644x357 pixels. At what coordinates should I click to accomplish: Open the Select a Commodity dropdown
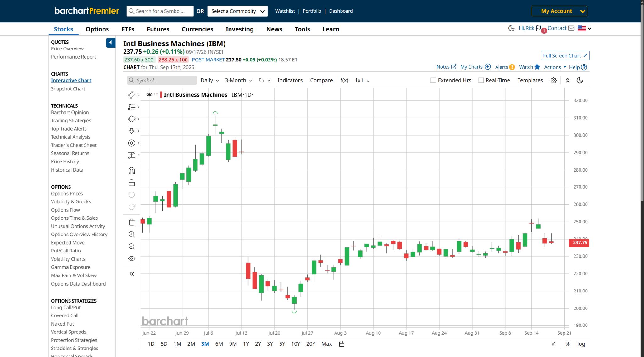[x=238, y=11]
